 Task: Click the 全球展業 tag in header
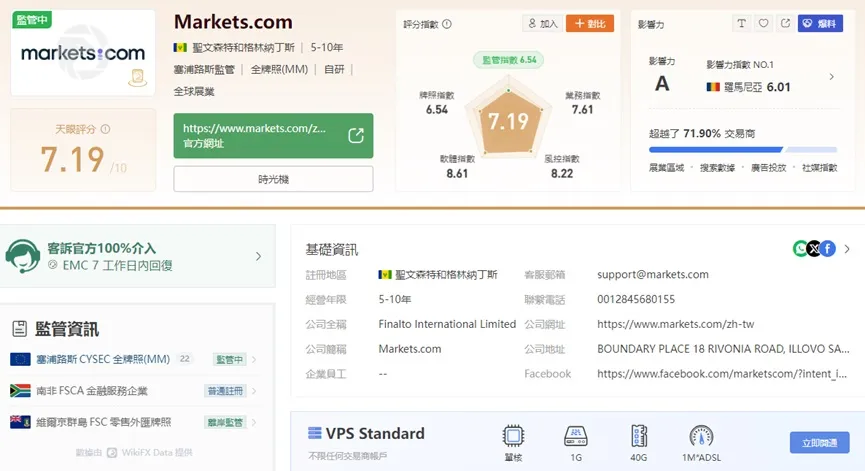pos(194,92)
